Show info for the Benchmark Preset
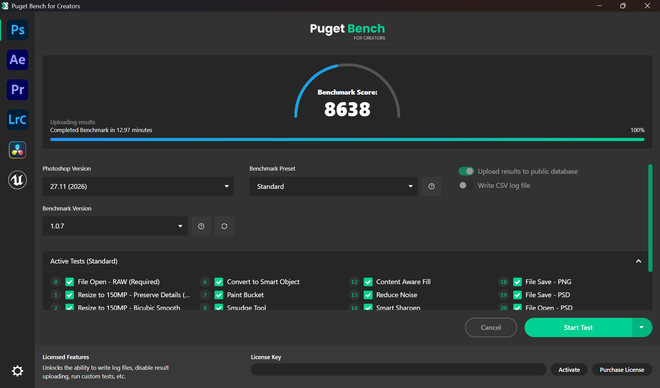Viewport: 660px width, 388px height. click(431, 186)
